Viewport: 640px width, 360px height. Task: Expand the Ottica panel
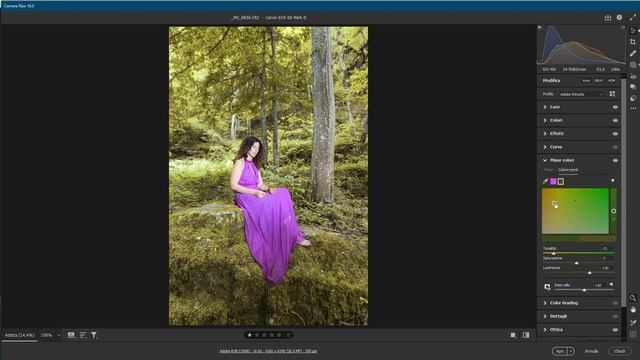pyautogui.click(x=545, y=330)
